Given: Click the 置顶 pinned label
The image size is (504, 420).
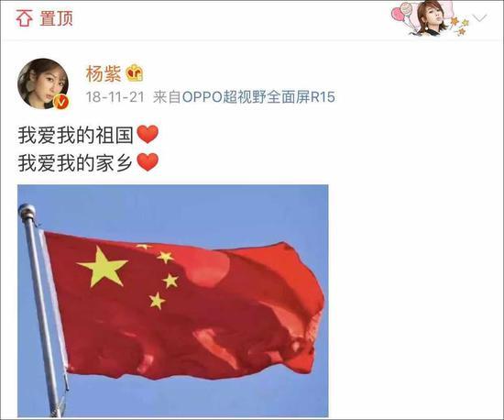Looking at the screenshot, I should [57, 18].
